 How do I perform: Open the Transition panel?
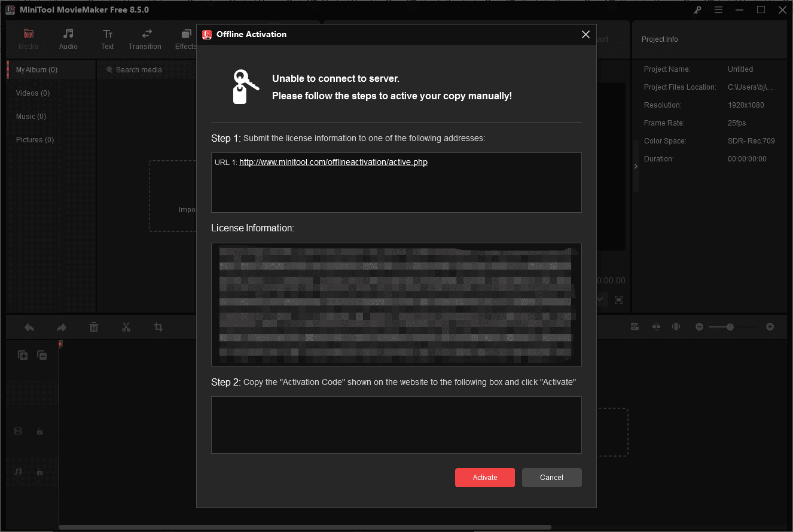point(145,39)
